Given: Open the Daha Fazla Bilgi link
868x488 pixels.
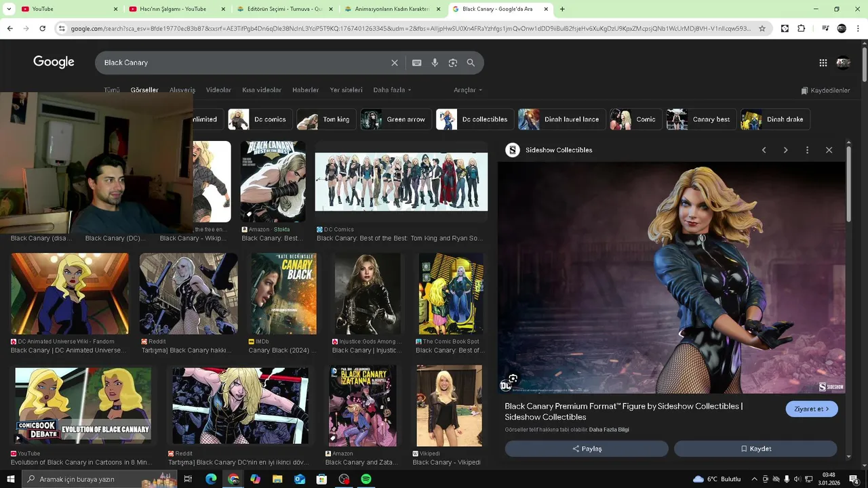Looking at the screenshot, I should coord(609,430).
